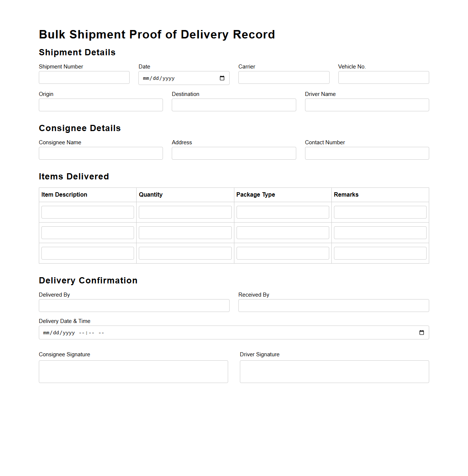Screen dimensions: 468x476
Task: Click the mm/dd/yyyy text in the Date field
Action: (x=158, y=78)
